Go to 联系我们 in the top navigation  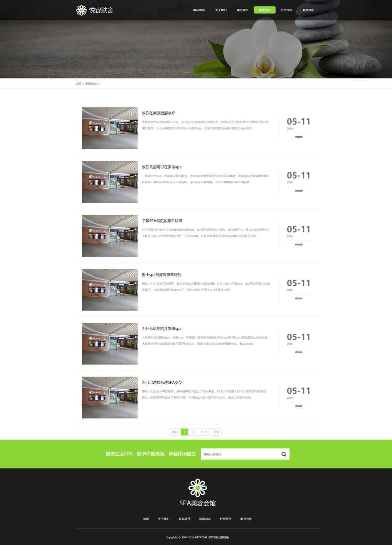[308, 10]
